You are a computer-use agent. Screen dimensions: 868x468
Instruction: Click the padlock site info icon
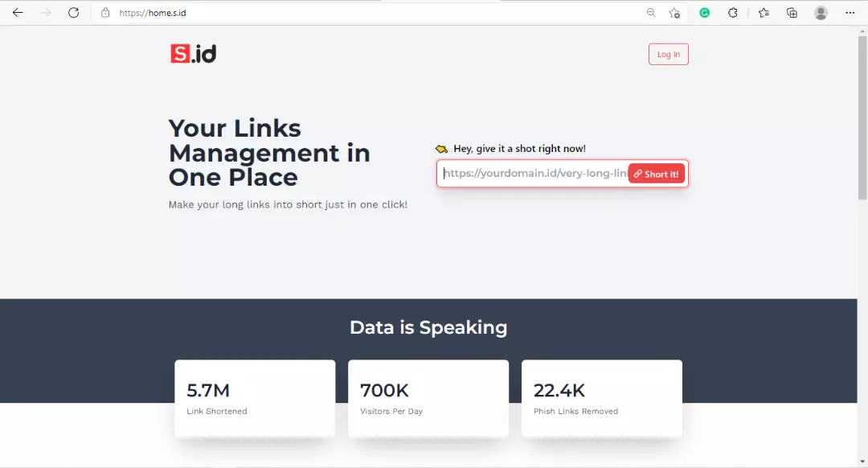[x=105, y=13]
